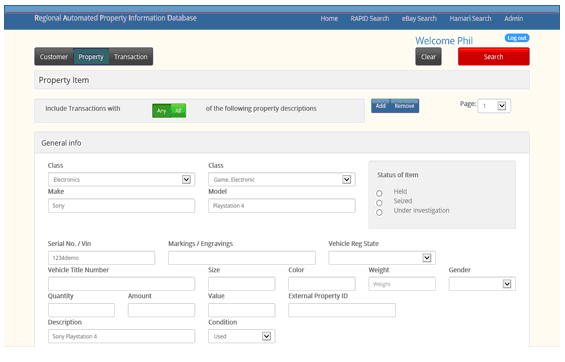Click the Markings / Engravings field

(241, 258)
